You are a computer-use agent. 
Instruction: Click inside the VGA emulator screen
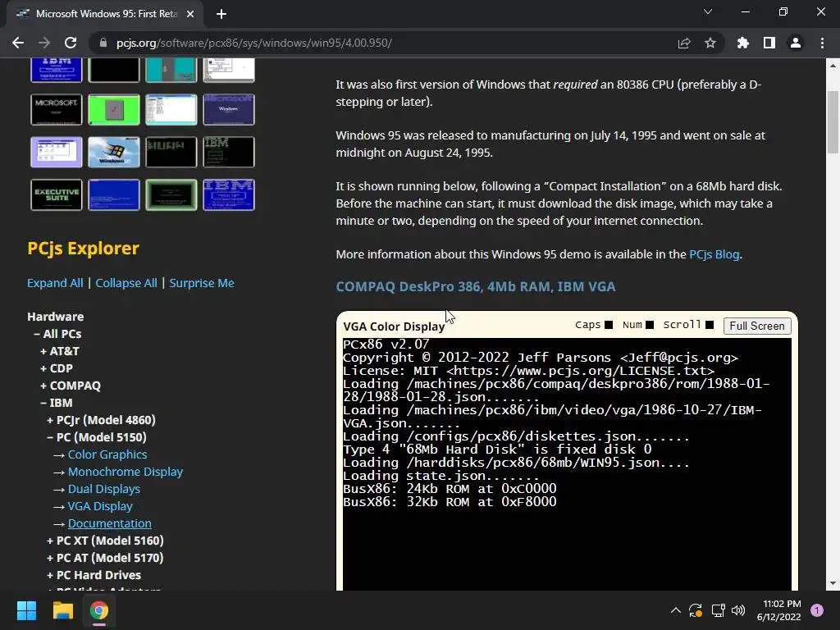coord(567,464)
